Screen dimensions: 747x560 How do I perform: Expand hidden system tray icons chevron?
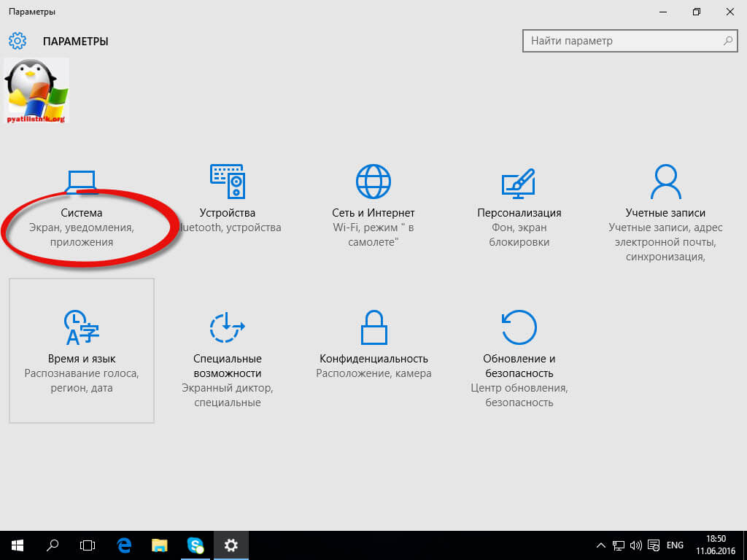coord(601,545)
